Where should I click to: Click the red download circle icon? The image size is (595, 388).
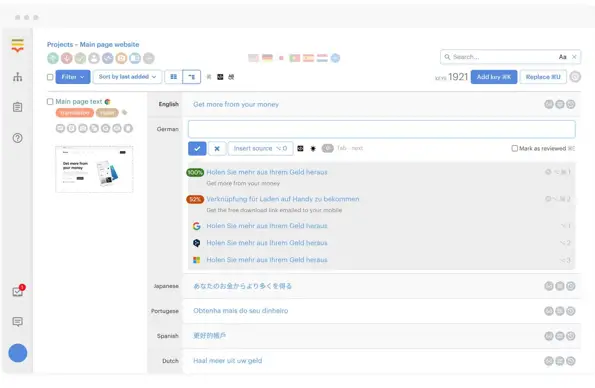(x=66, y=58)
